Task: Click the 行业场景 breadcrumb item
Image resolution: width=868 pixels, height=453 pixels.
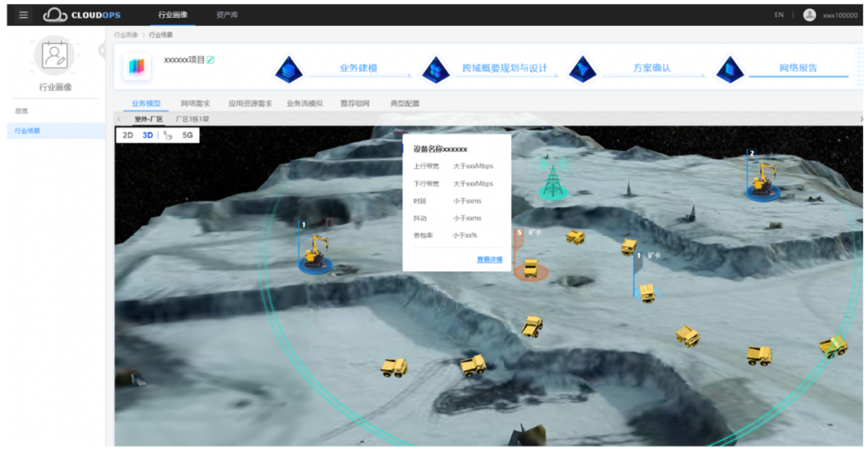Action: click(x=161, y=35)
